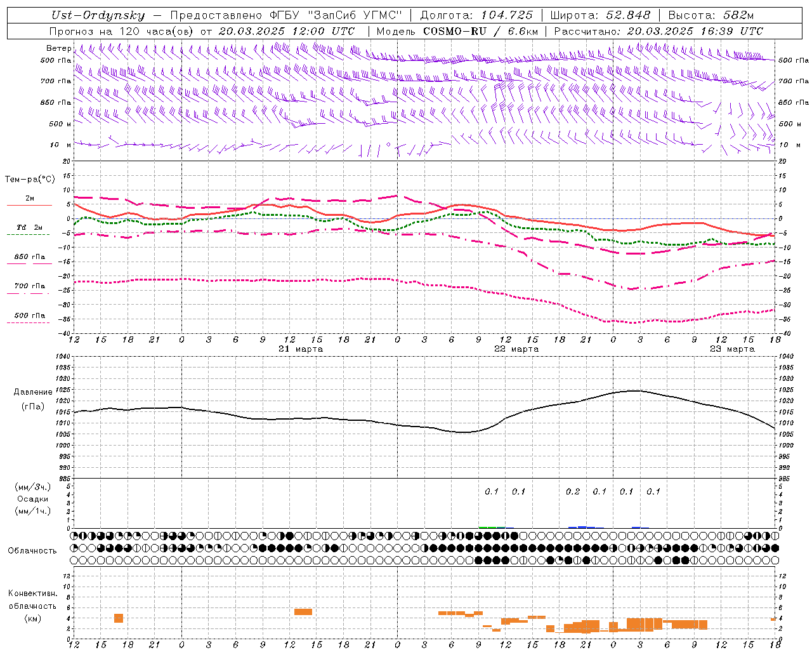
Task: Click the dotted '500 гПа' temperature legend line
Action: [x=29, y=323]
